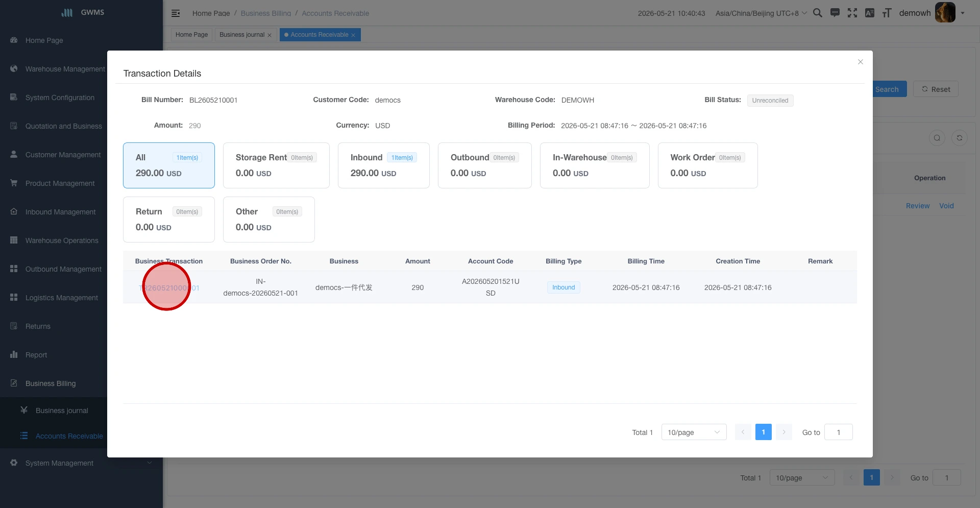This screenshot has width=980, height=508.
Task: Select the Inbound category card
Action: (x=384, y=165)
